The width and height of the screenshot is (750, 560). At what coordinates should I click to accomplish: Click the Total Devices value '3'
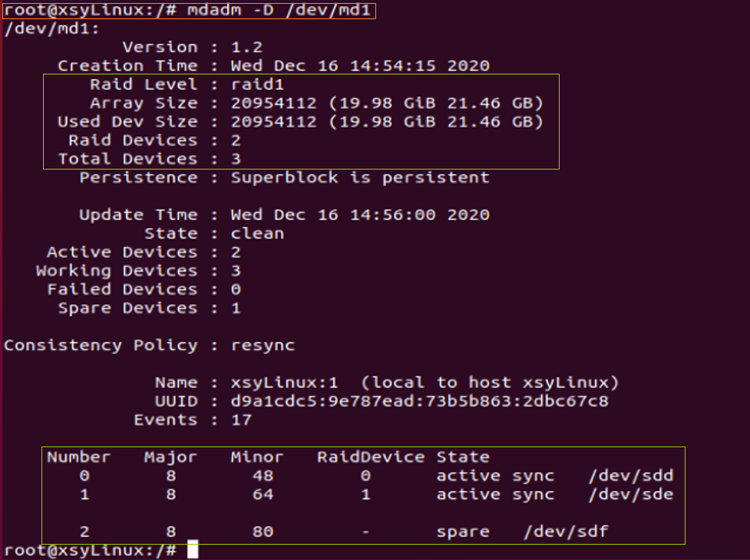[236, 159]
